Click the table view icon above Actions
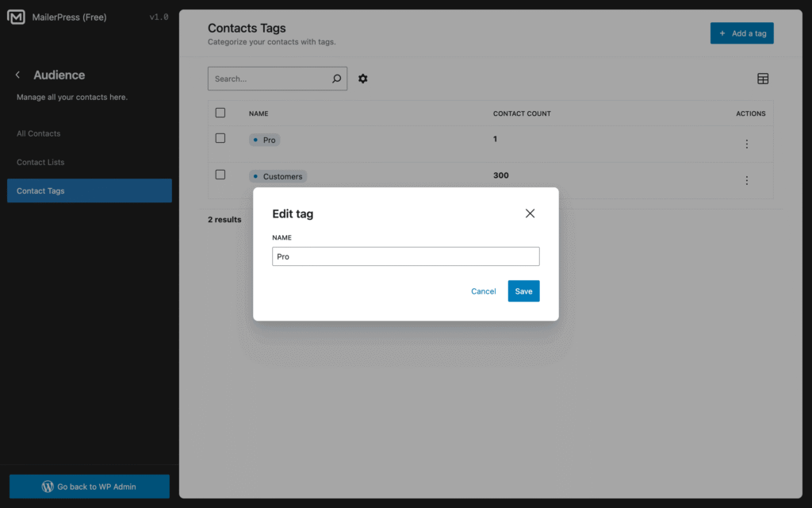The height and width of the screenshot is (508, 812). pos(763,79)
